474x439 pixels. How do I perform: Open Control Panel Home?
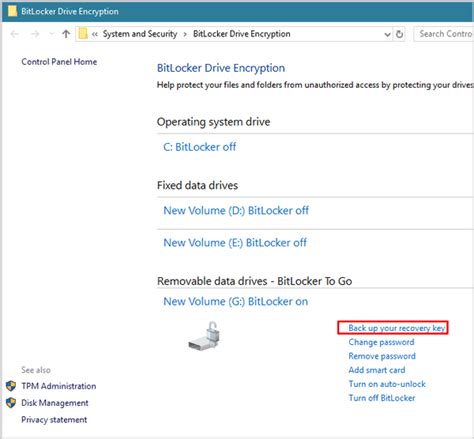coord(59,62)
